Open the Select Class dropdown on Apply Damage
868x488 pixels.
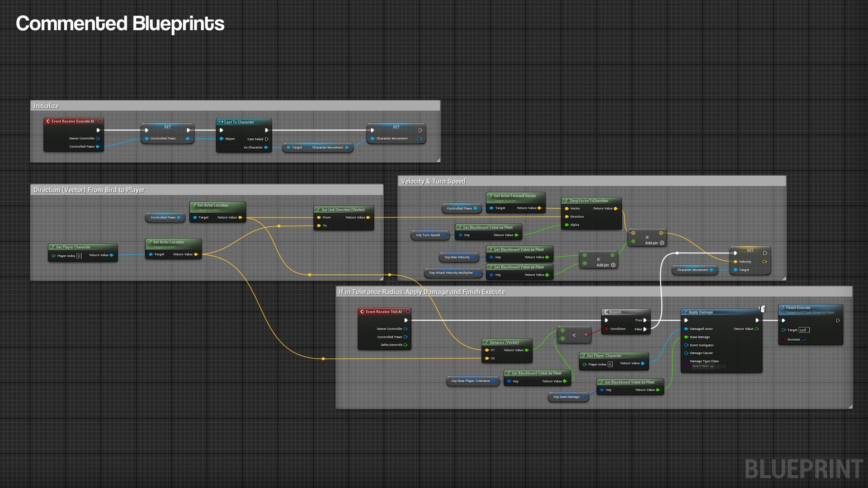(x=703, y=366)
